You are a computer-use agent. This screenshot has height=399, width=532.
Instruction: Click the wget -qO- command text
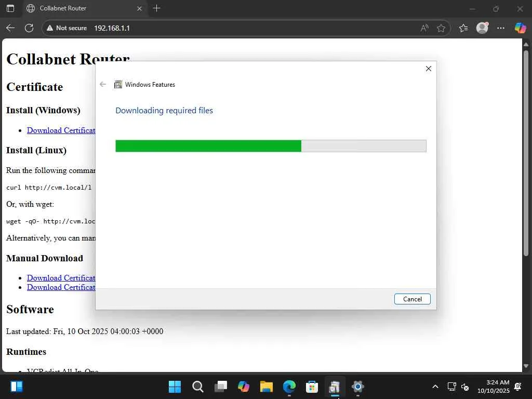pos(51,221)
